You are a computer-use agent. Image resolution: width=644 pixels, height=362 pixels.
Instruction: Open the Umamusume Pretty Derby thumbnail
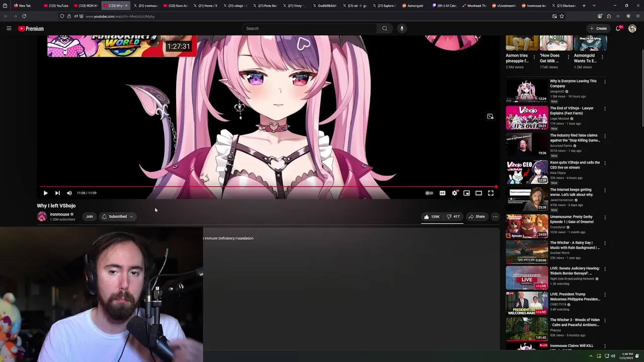click(527, 226)
